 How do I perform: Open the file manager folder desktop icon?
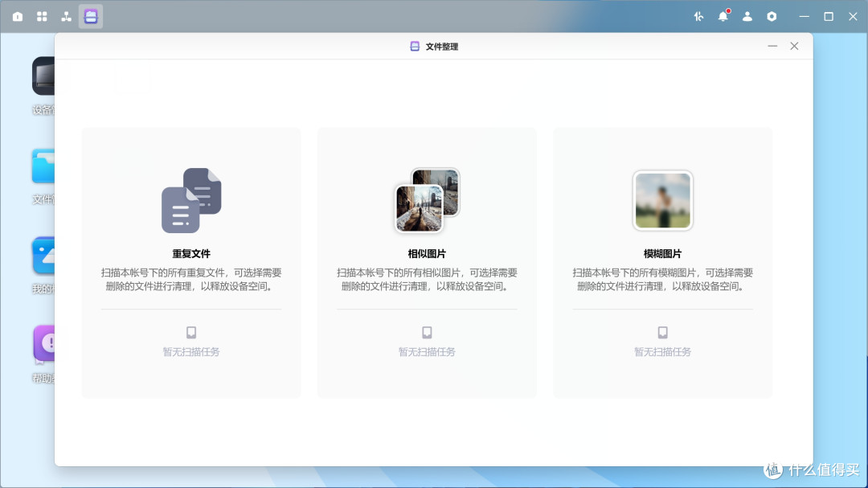click(x=43, y=166)
